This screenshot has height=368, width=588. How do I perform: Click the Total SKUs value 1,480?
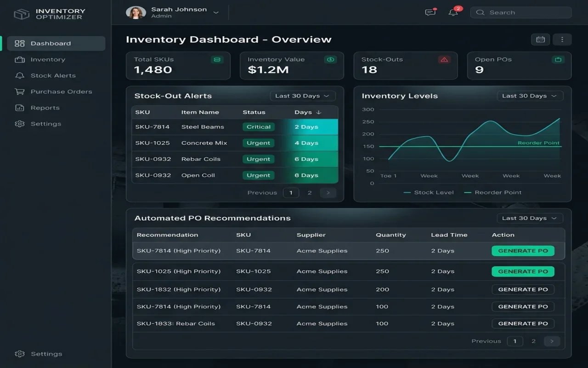153,70
